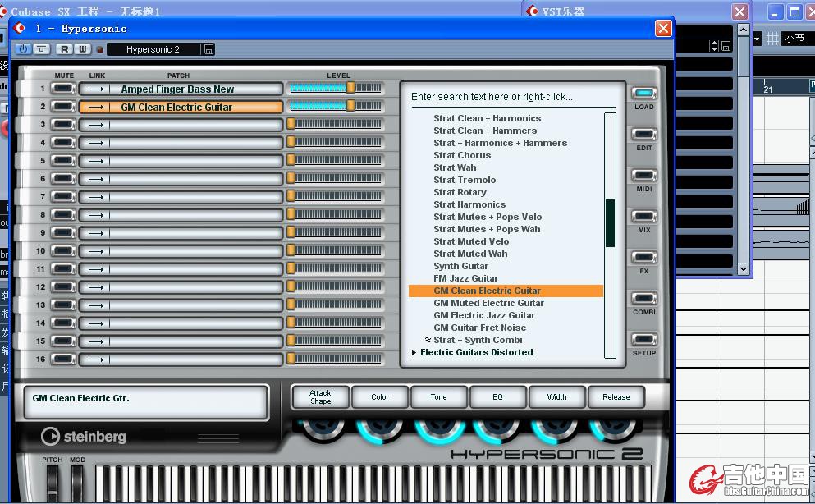This screenshot has height=504, width=815.
Task: Click the link arrow for channel 13
Action: click(x=96, y=305)
